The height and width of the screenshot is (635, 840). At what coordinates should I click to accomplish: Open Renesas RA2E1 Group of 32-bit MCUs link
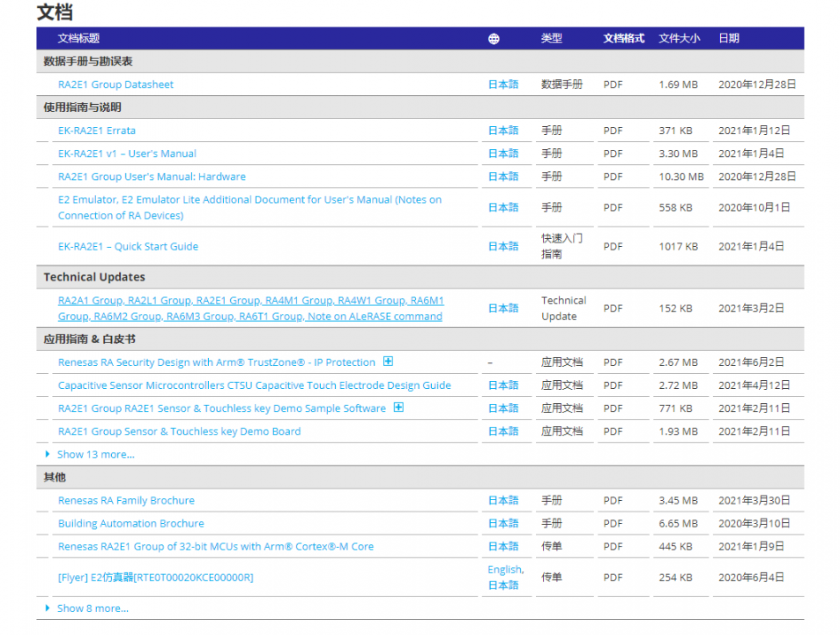[x=216, y=546]
